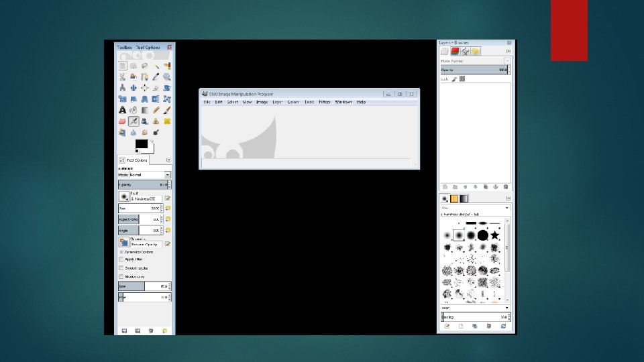Select the Heal bandage tool
Screen dimensions: 644x362
[x=167, y=121]
